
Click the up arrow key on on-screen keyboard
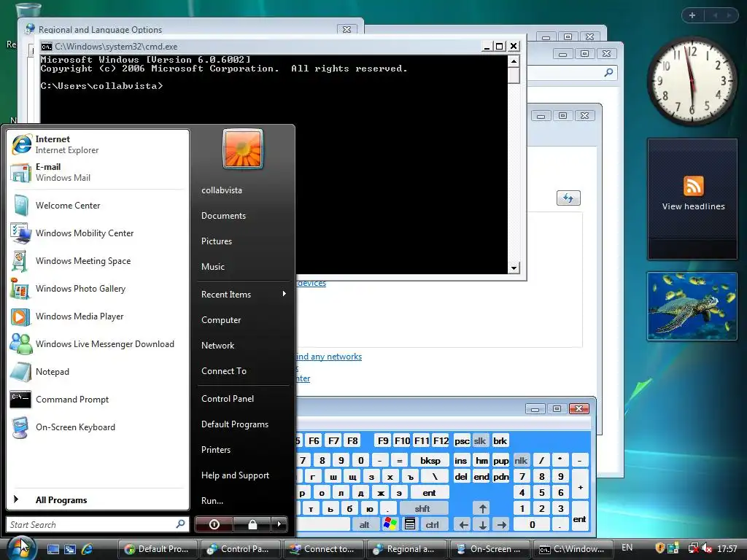(x=483, y=508)
